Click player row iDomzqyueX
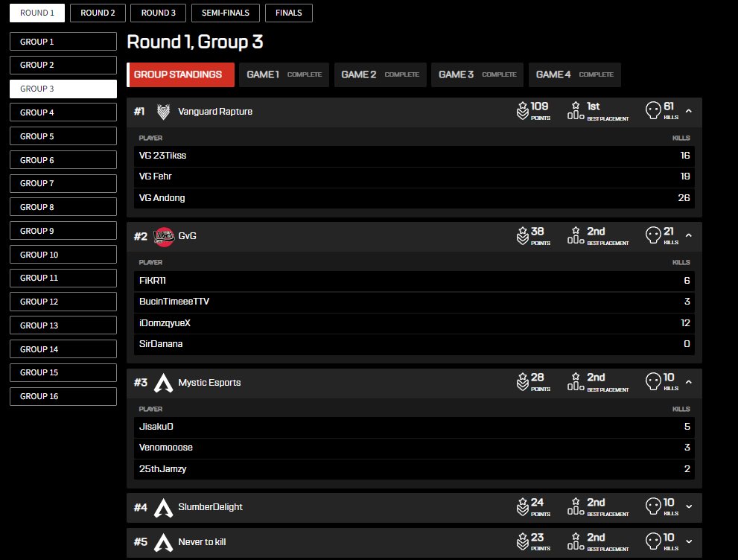 point(414,323)
